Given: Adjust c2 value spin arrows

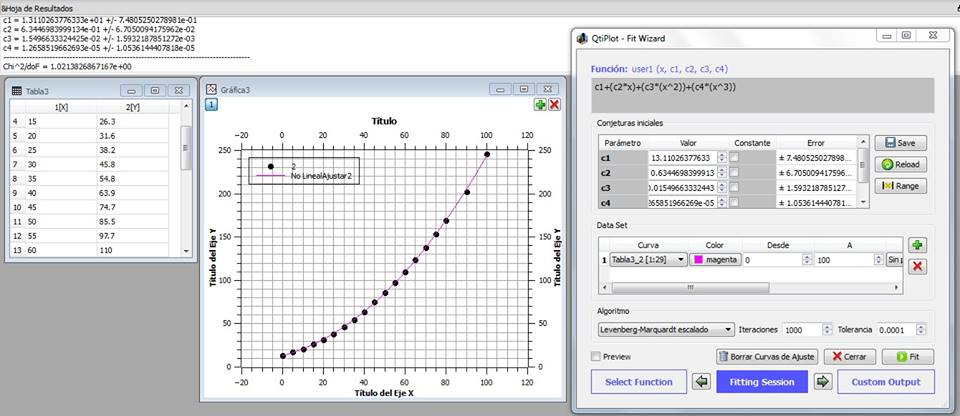Looking at the screenshot, I should (722, 173).
